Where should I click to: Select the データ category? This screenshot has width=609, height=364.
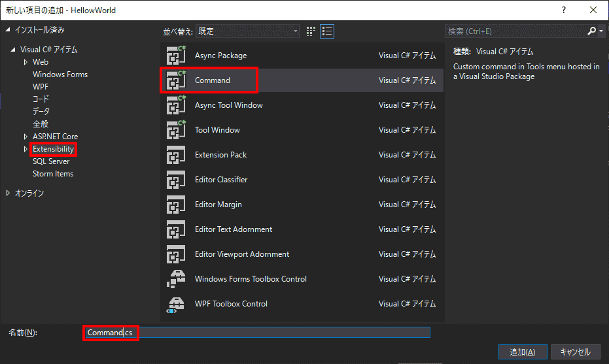[41, 112]
